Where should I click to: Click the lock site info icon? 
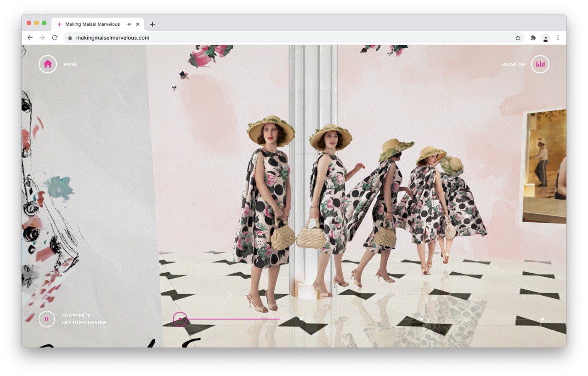point(70,38)
